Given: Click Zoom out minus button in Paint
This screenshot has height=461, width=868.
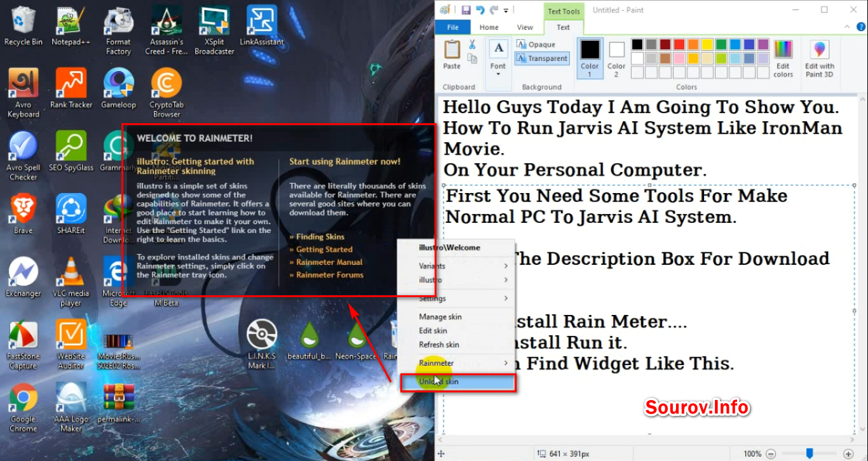Looking at the screenshot, I should click(x=771, y=454).
